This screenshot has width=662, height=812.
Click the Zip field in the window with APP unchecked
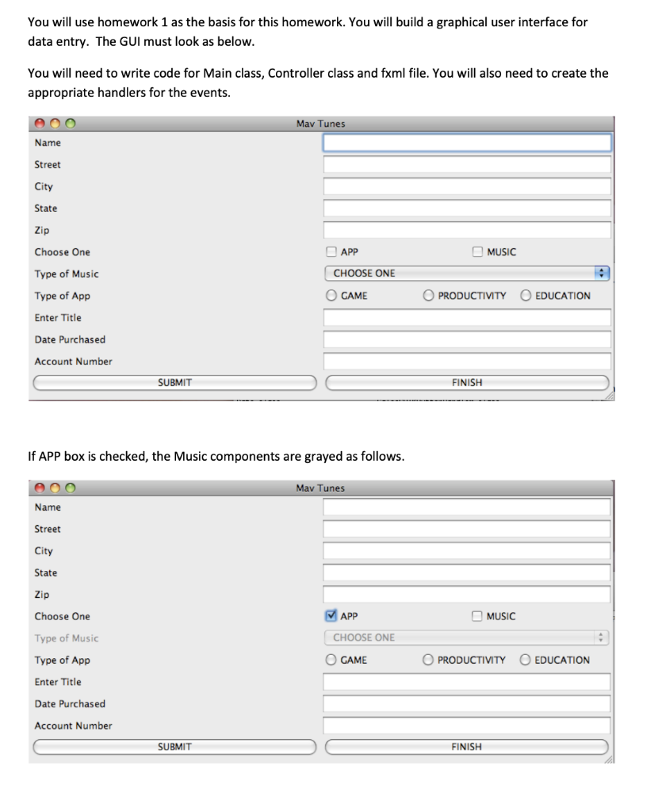[467, 230]
